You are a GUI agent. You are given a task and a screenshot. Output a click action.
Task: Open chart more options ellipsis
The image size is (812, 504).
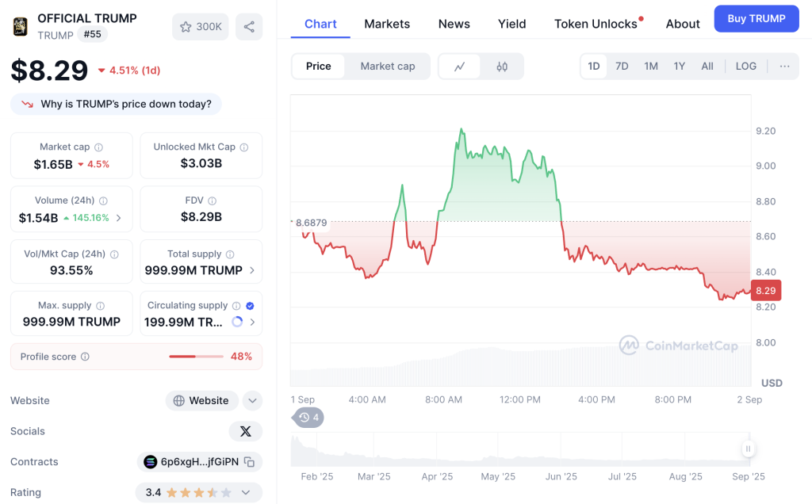[x=784, y=67]
